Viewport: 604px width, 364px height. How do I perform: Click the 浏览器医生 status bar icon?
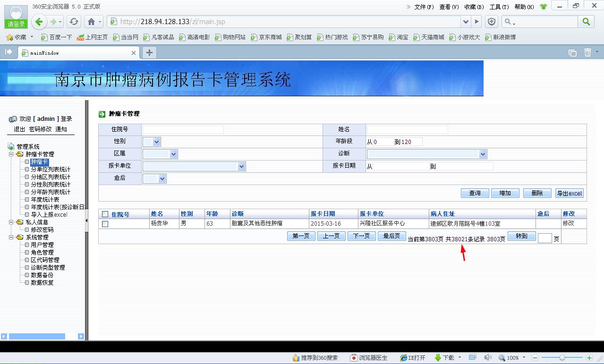coord(369,358)
